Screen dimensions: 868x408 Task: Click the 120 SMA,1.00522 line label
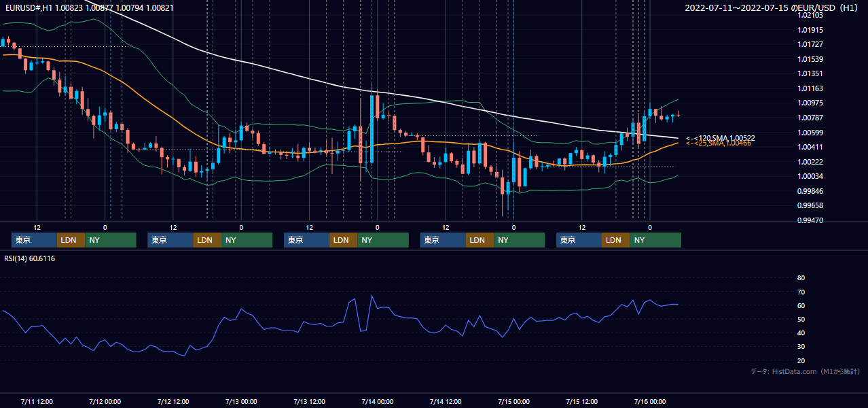[720, 138]
